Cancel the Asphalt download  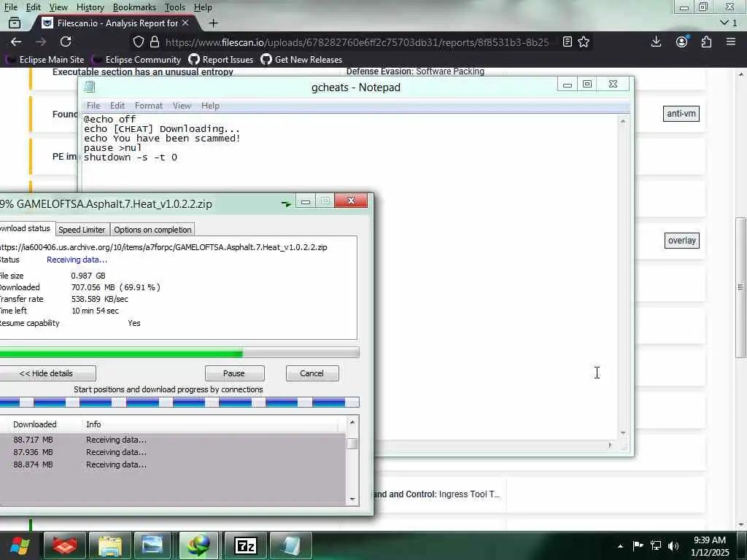pyautogui.click(x=312, y=373)
